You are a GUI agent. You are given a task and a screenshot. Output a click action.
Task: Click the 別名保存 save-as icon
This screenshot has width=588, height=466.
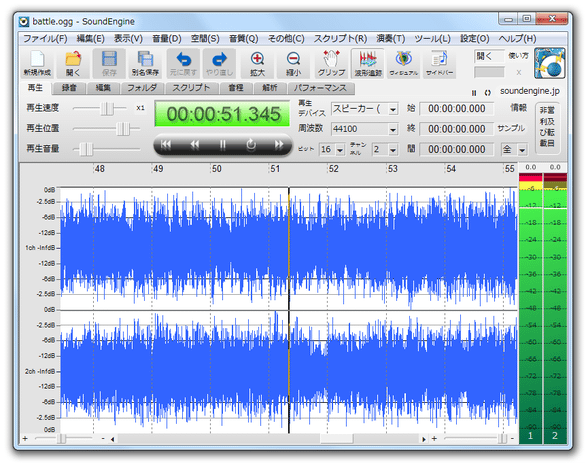point(145,63)
